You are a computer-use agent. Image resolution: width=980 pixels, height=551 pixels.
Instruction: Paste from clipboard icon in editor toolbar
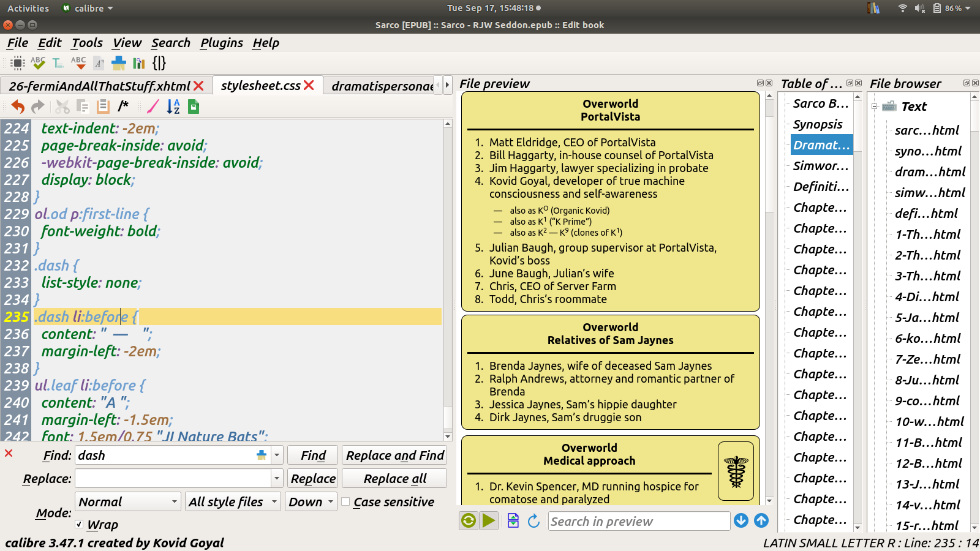click(103, 107)
